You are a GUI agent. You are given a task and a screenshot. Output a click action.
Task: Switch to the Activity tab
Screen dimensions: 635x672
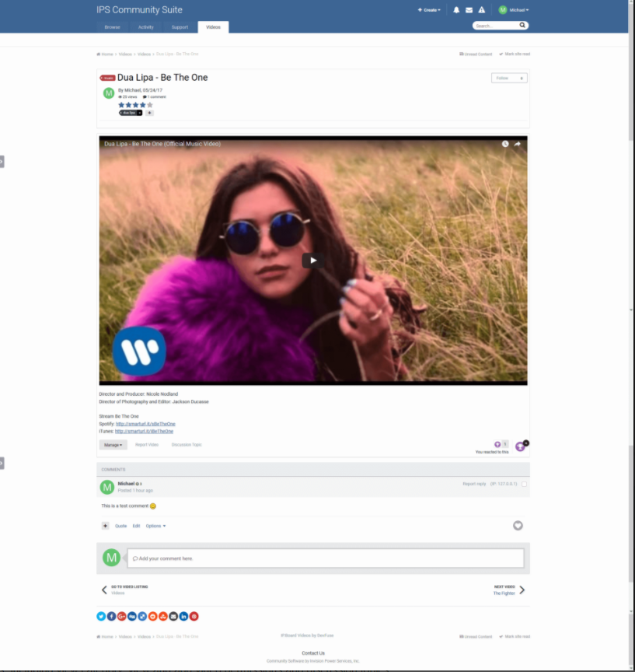coord(145,27)
